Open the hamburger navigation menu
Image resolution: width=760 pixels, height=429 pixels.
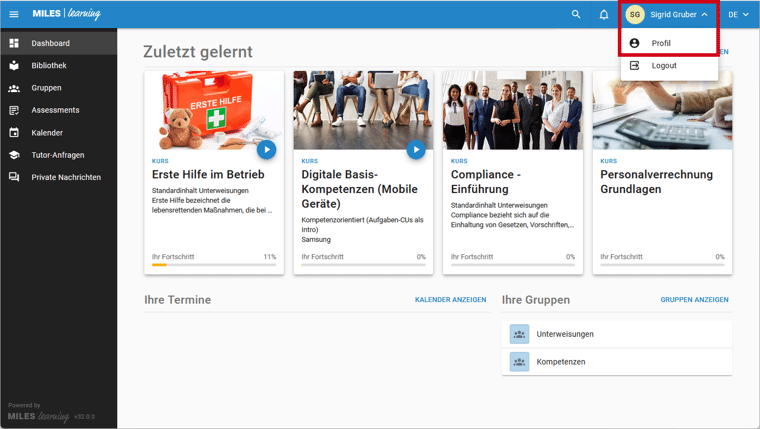(14, 14)
